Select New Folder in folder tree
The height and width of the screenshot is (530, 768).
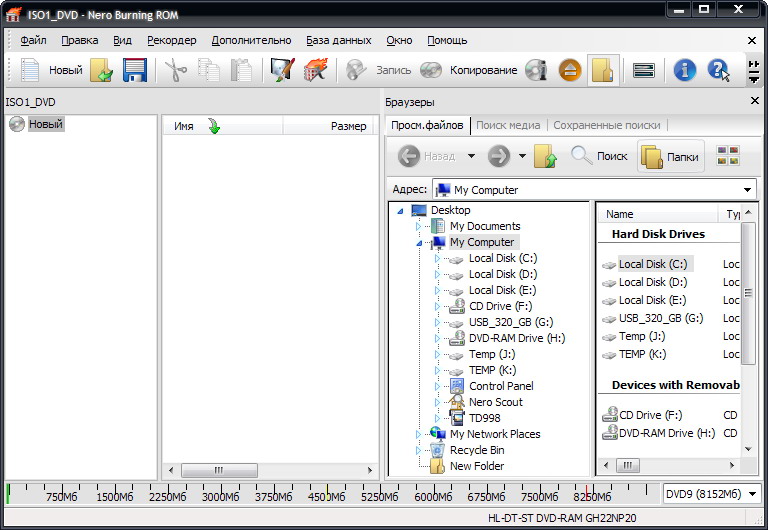click(477, 466)
